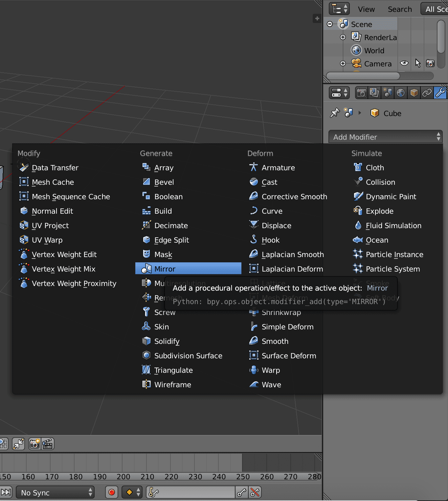Pick the Simple Deform modifier
The image size is (448, 501).
coord(295,327)
